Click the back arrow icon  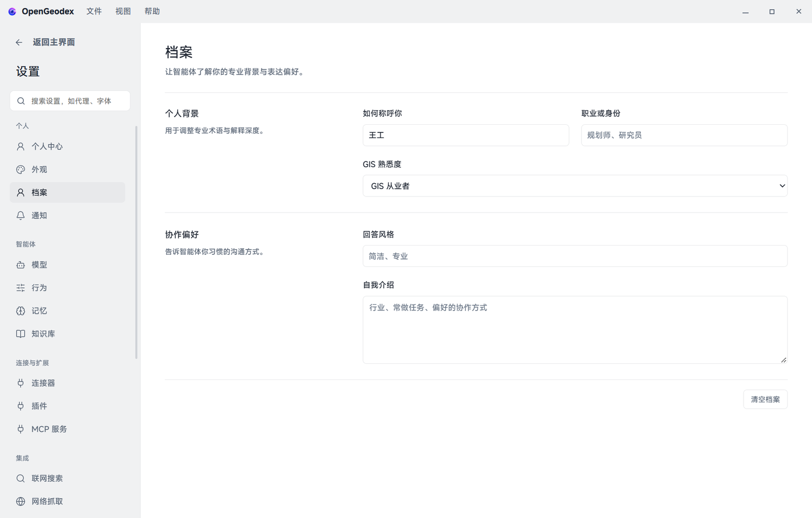[x=19, y=43]
